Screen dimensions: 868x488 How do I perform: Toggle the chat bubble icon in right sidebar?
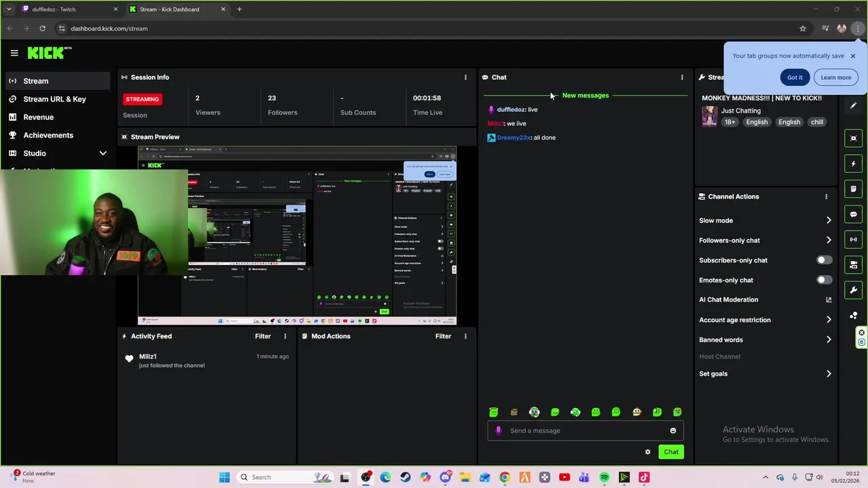pyautogui.click(x=853, y=214)
